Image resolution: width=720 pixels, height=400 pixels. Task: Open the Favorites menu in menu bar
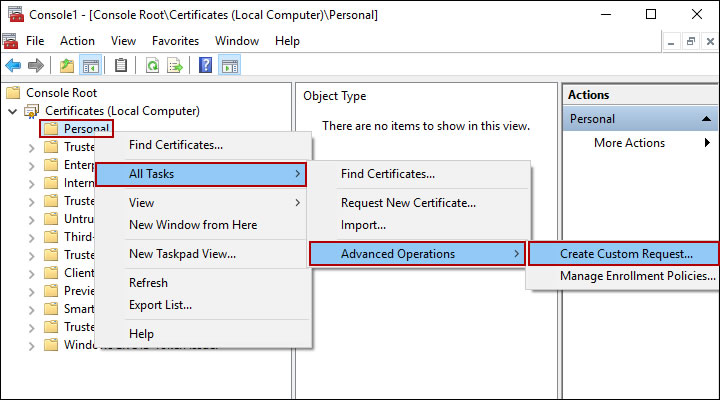175,41
